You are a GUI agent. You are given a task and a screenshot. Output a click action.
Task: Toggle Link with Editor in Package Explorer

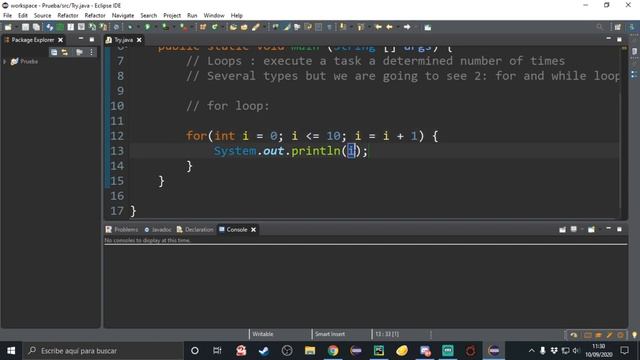65,52
